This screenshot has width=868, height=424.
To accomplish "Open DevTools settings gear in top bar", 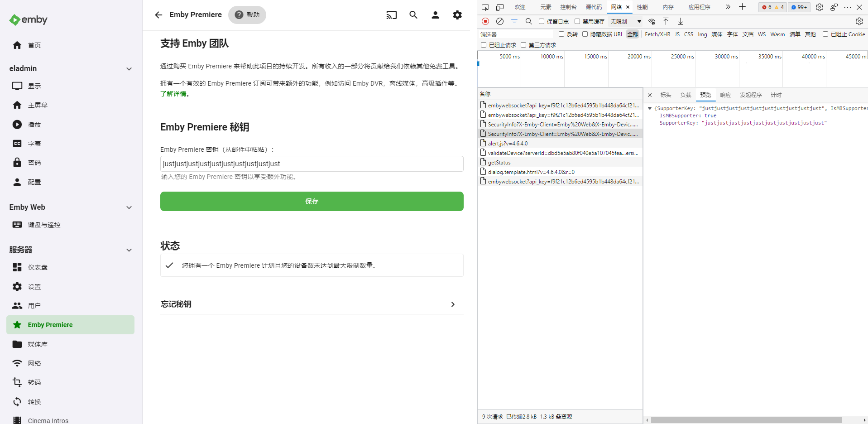I will pyautogui.click(x=820, y=7).
